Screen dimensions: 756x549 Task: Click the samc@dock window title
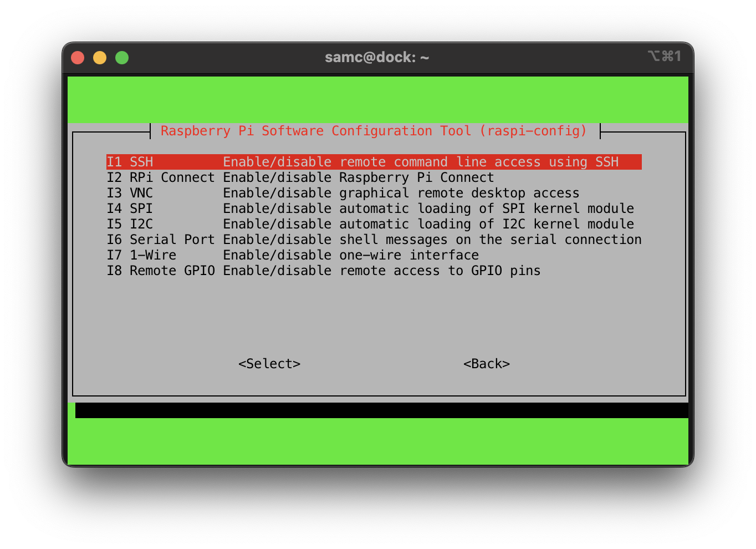377,57
